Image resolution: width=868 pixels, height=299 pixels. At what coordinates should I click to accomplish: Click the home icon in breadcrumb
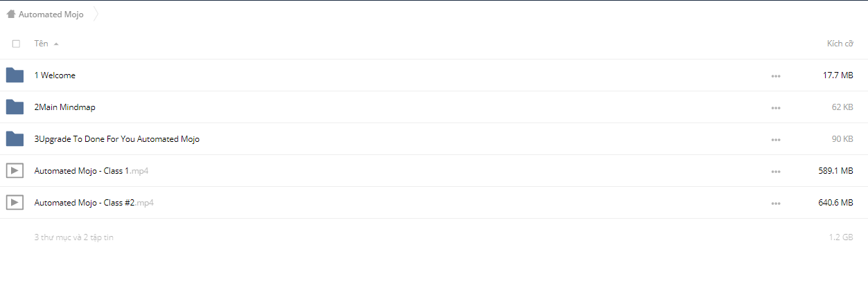coord(10,14)
